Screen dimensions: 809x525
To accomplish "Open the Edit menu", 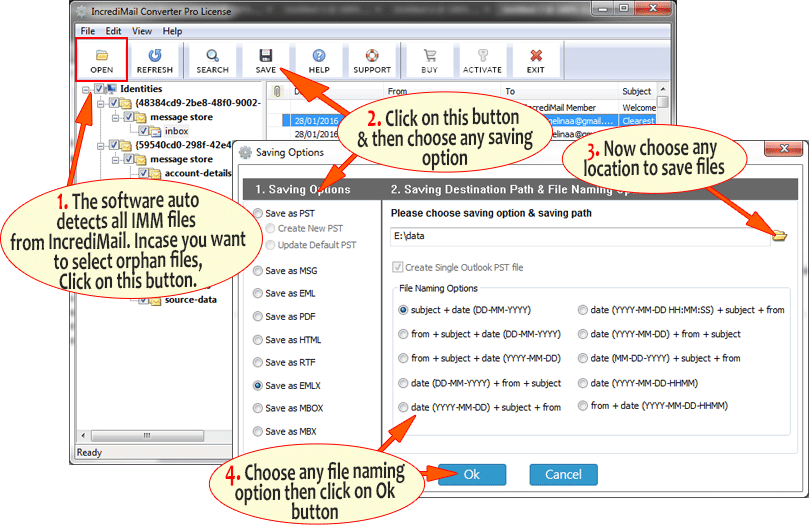I will tap(114, 31).
